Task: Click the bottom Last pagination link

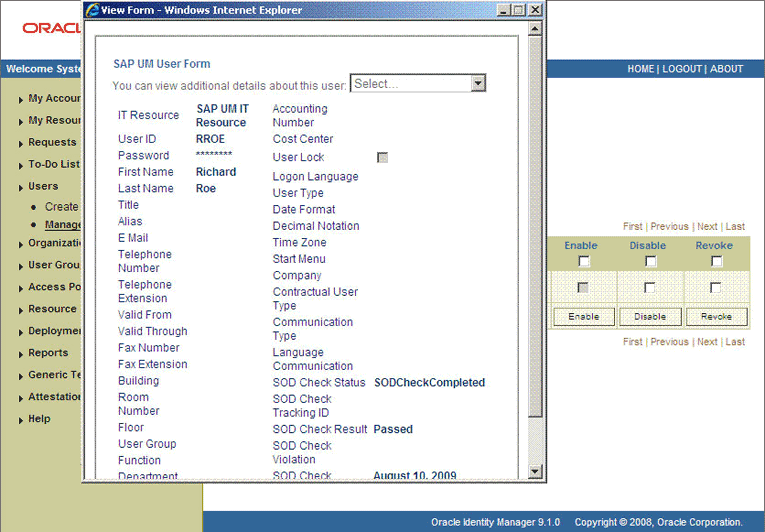Action: [x=735, y=342]
